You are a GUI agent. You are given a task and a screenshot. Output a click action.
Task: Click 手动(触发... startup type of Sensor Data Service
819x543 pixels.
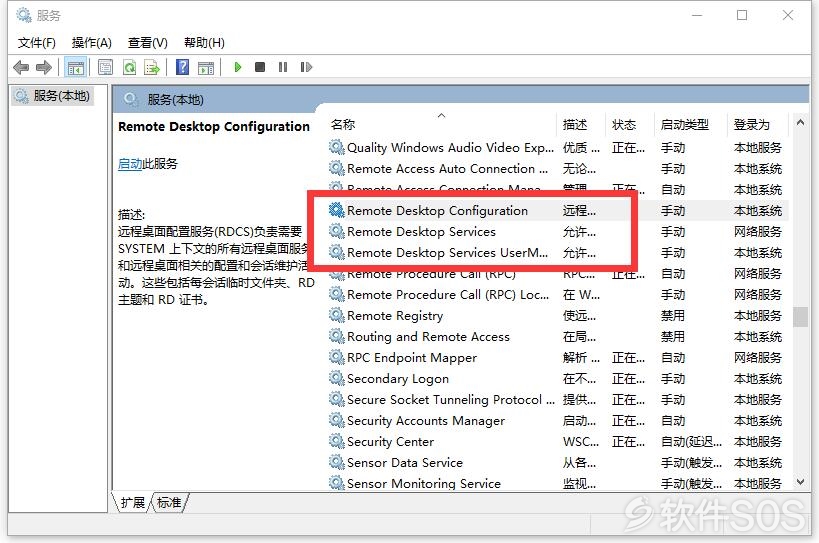click(x=691, y=463)
